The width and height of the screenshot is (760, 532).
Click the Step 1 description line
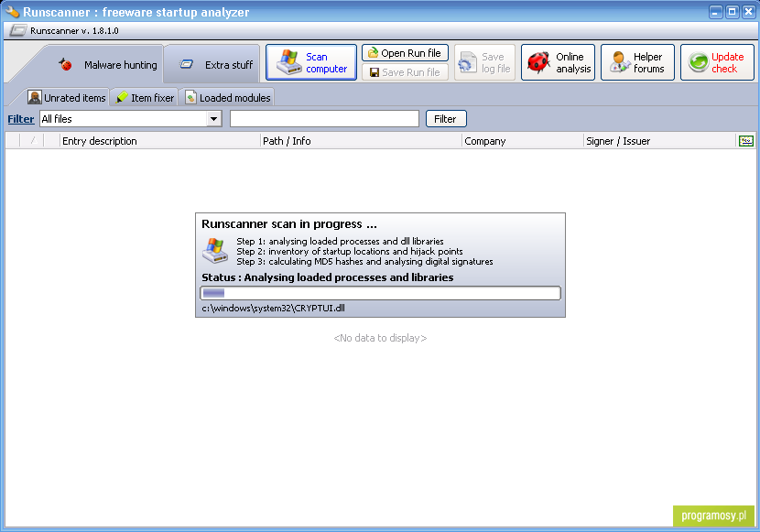tap(341, 242)
